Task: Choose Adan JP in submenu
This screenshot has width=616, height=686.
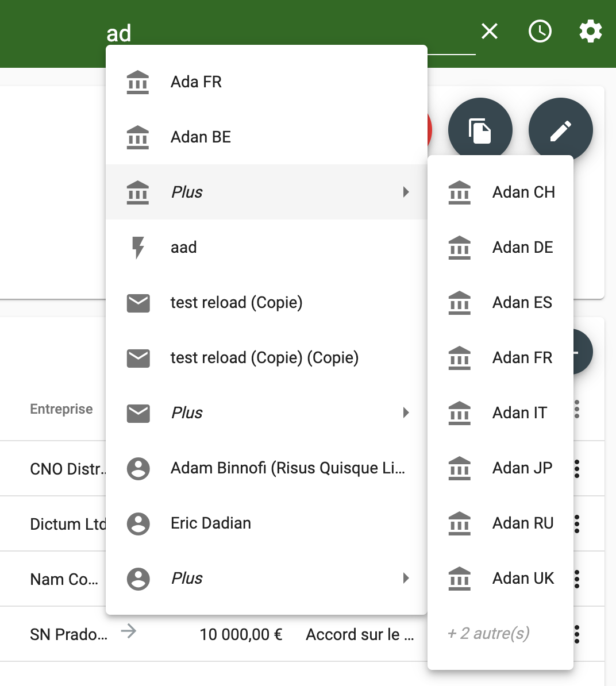Action: pos(500,468)
